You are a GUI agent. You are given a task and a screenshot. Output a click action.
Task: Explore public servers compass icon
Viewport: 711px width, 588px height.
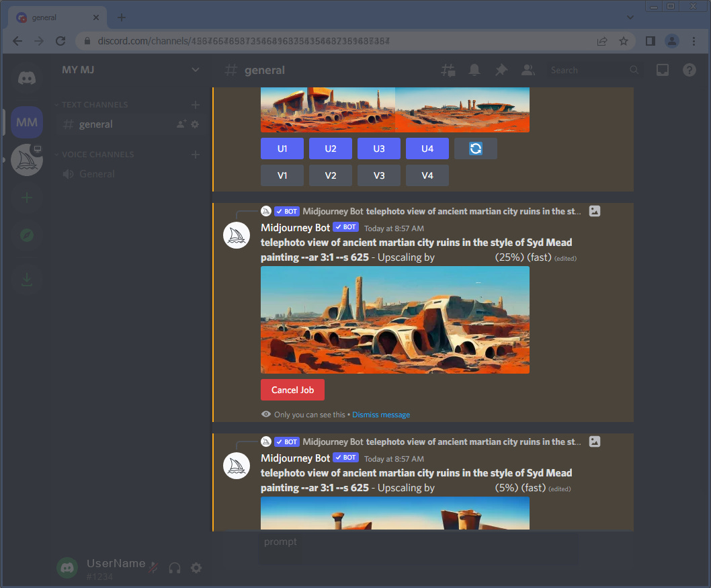[x=27, y=235]
